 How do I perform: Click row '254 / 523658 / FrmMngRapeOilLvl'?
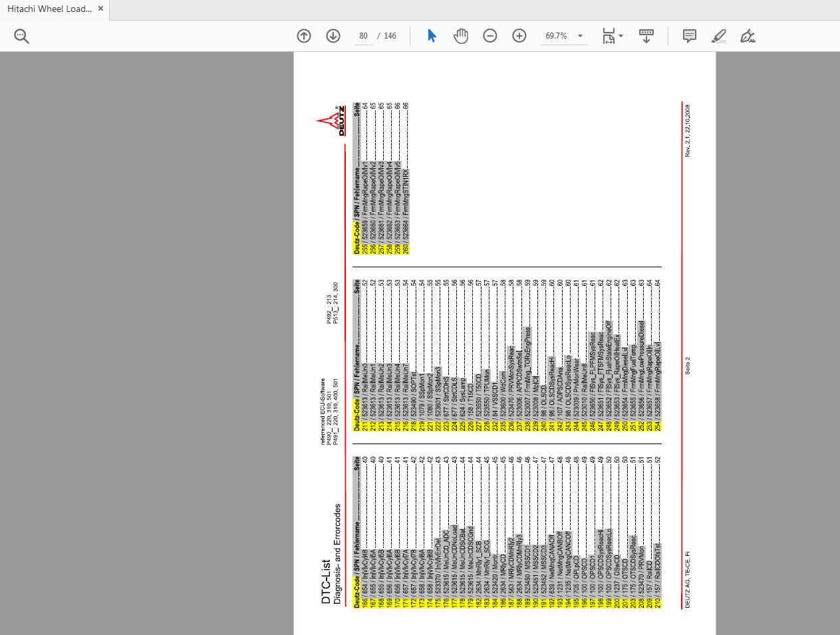pyautogui.click(x=656, y=355)
